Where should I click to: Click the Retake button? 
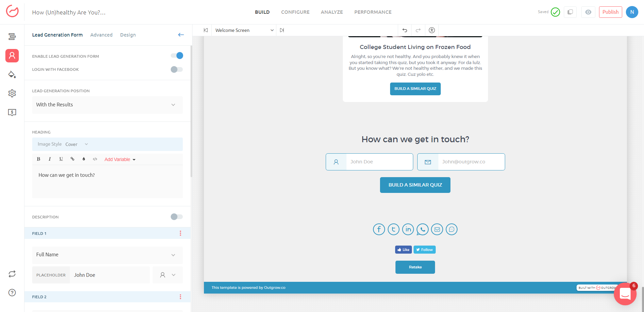415,267
